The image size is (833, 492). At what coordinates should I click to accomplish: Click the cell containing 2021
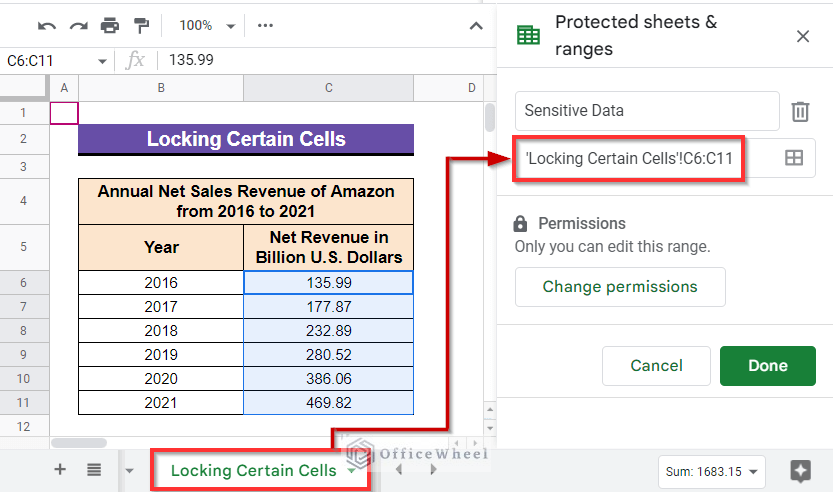point(161,402)
